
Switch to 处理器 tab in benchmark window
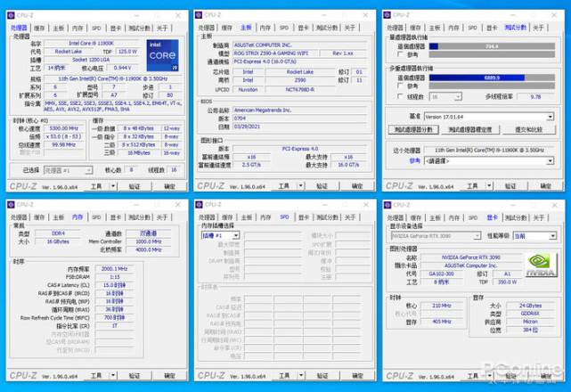[x=395, y=28]
